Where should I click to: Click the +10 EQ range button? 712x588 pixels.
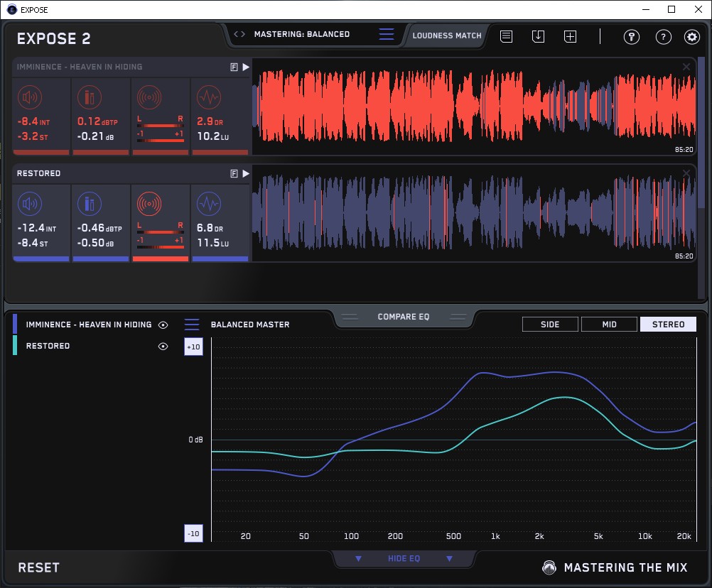coord(193,347)
